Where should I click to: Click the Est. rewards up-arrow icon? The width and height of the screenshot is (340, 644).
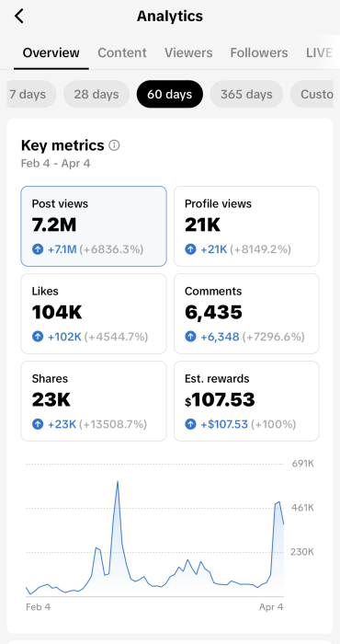click(x=190, y=424)
